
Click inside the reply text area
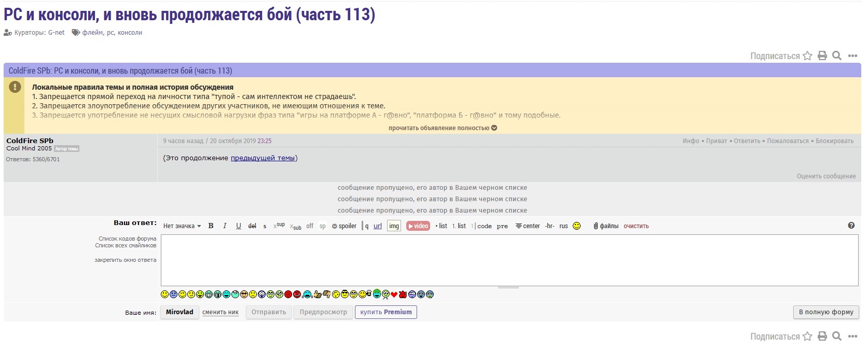point(508,260)
